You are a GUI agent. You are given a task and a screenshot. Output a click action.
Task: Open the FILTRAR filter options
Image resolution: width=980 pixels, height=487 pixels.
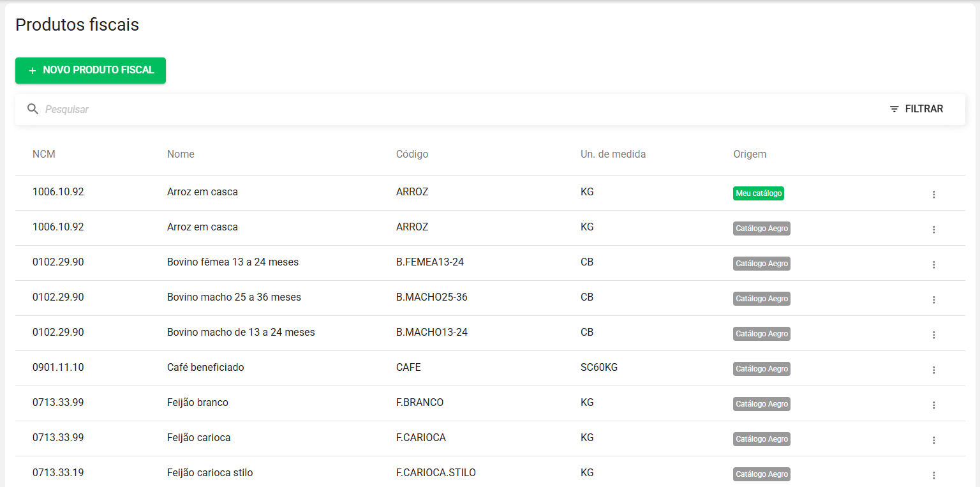(916, 109)
